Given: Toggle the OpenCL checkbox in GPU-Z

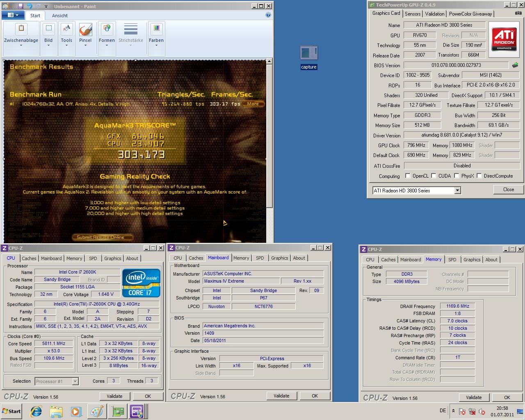Looking at the screenshot, I should (408, 176).
